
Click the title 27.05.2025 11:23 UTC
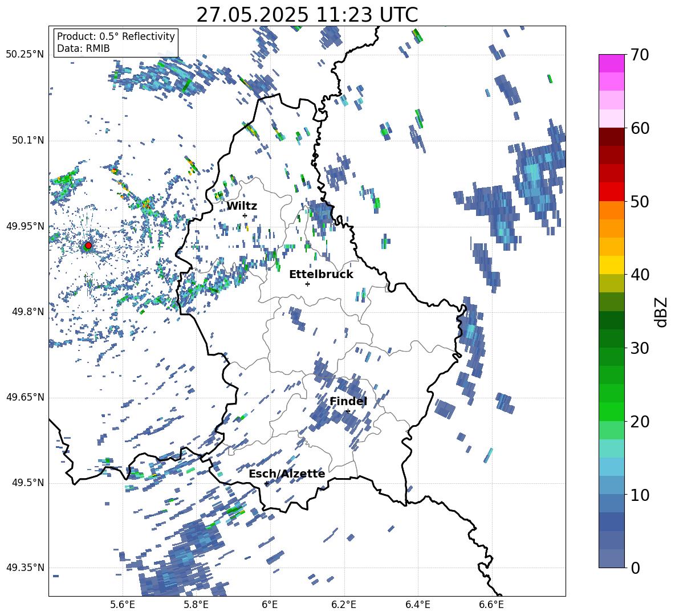pos(307,15)
